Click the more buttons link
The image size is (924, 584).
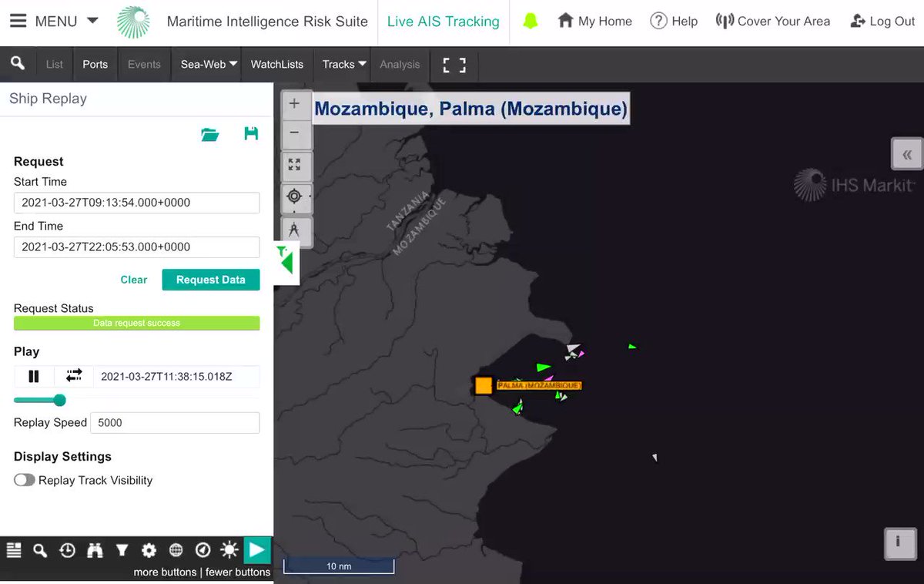point(165,572)
